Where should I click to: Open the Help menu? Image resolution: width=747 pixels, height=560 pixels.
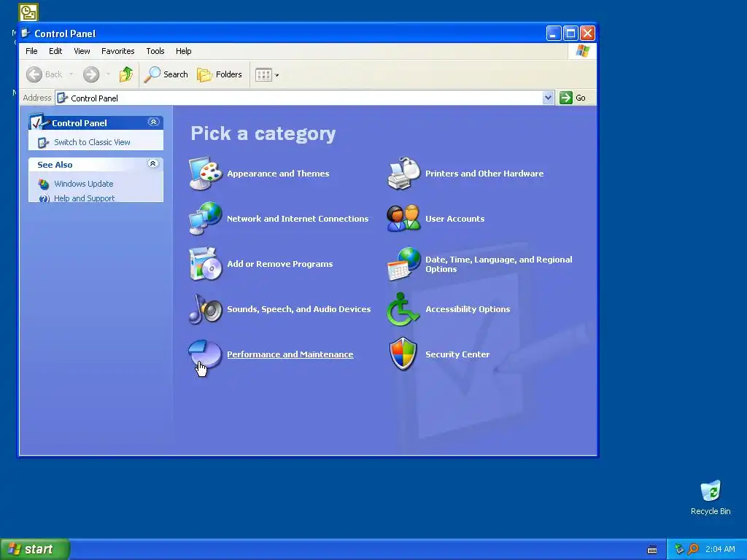coord(183,51)
